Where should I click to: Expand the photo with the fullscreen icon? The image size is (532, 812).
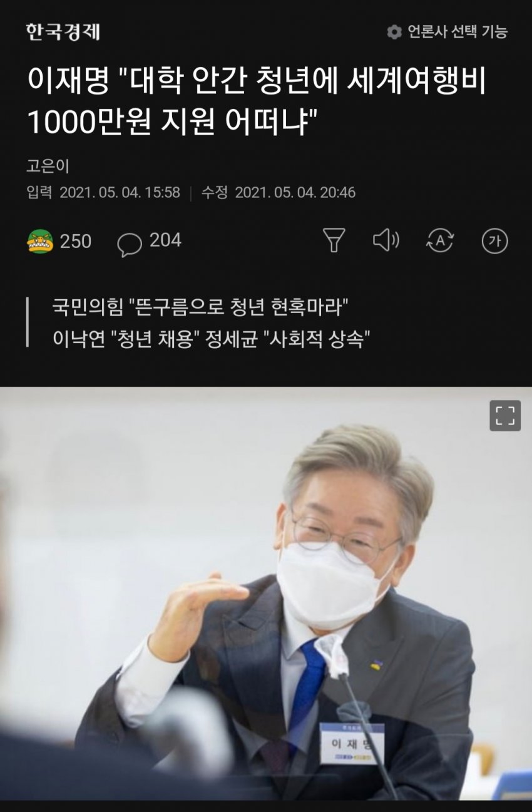[x=505, y=416]
